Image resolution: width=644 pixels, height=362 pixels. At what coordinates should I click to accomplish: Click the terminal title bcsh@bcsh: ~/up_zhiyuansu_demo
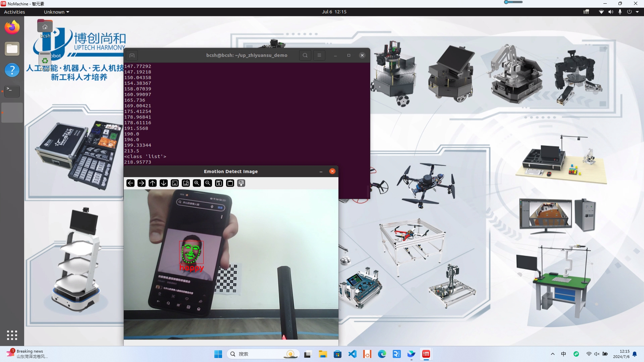click(x=247, y=55)
